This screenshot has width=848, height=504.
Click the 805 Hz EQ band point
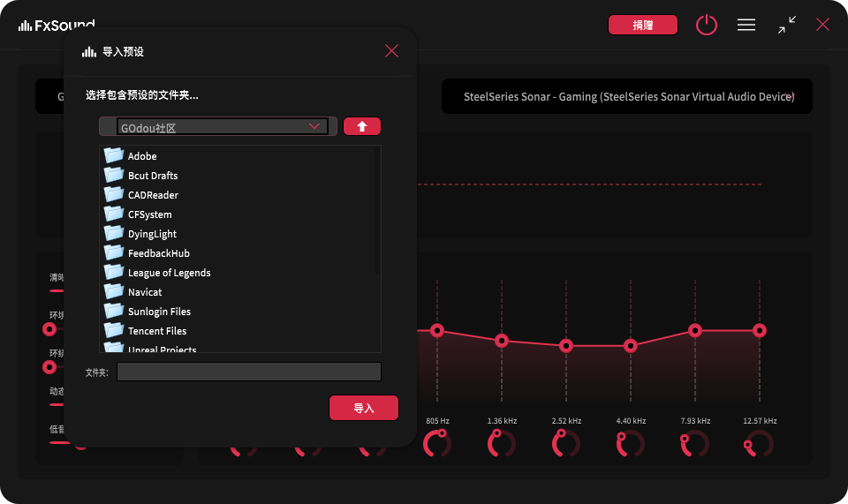[437, 330]
